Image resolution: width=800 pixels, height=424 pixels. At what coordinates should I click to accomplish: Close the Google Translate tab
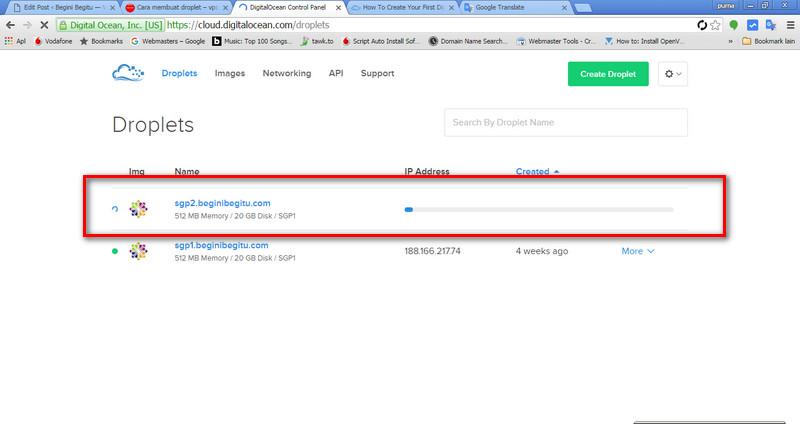[x=564, y=8]
